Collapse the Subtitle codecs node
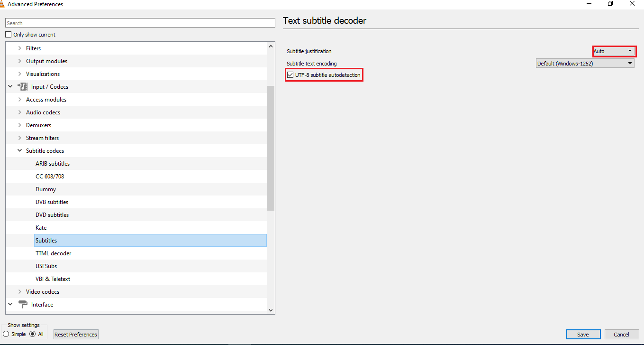The height and width of the screenshot is (345, 644). click(19, 151)
